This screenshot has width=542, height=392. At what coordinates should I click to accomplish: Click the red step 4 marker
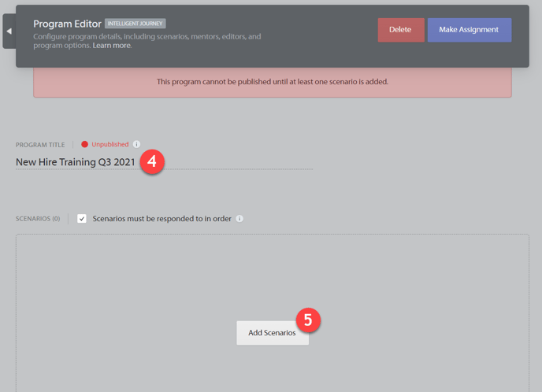(152, 163)
